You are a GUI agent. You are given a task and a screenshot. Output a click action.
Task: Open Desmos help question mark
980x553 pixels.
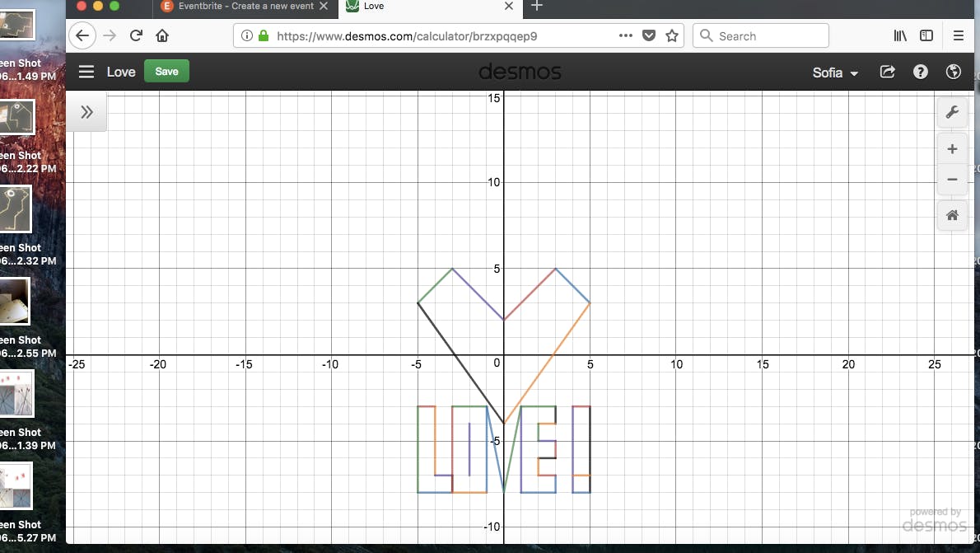click(920, 72)
